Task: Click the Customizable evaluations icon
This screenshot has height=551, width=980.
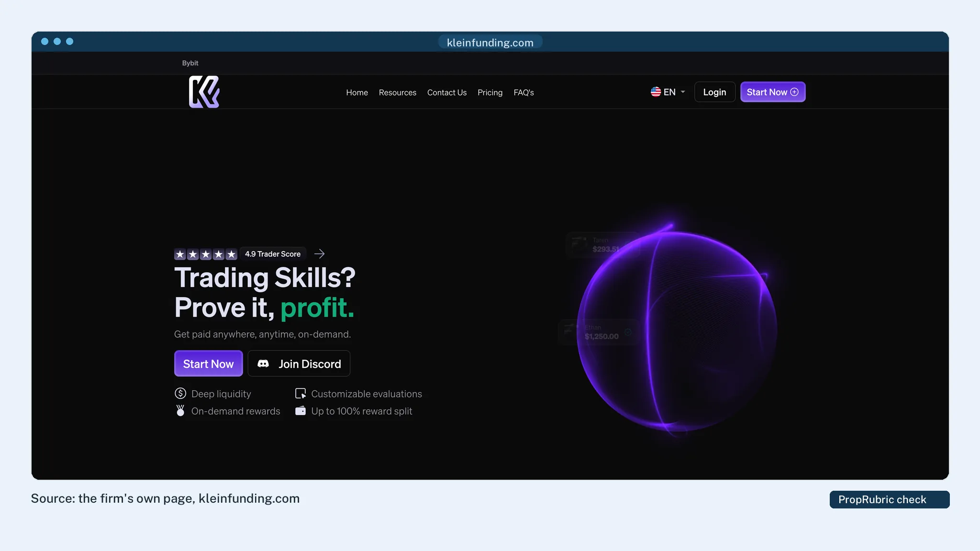Action: [301, 393]
